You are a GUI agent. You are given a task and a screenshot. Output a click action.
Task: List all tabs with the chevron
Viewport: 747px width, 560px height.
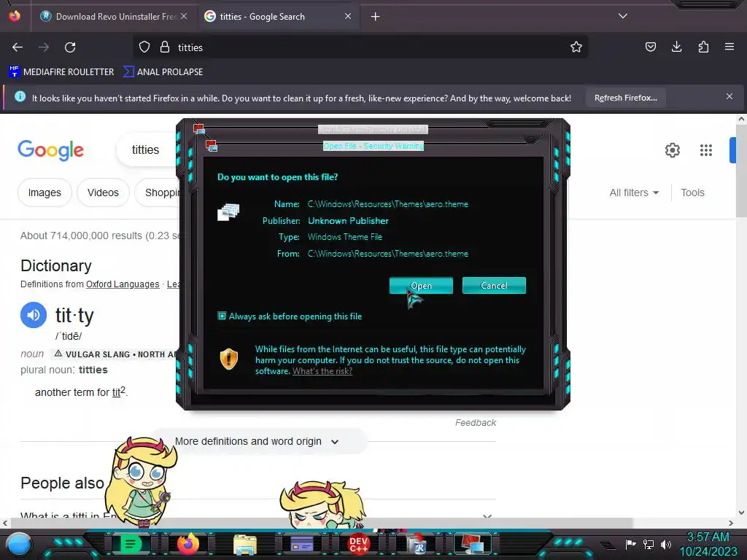[x=623, y=16]
